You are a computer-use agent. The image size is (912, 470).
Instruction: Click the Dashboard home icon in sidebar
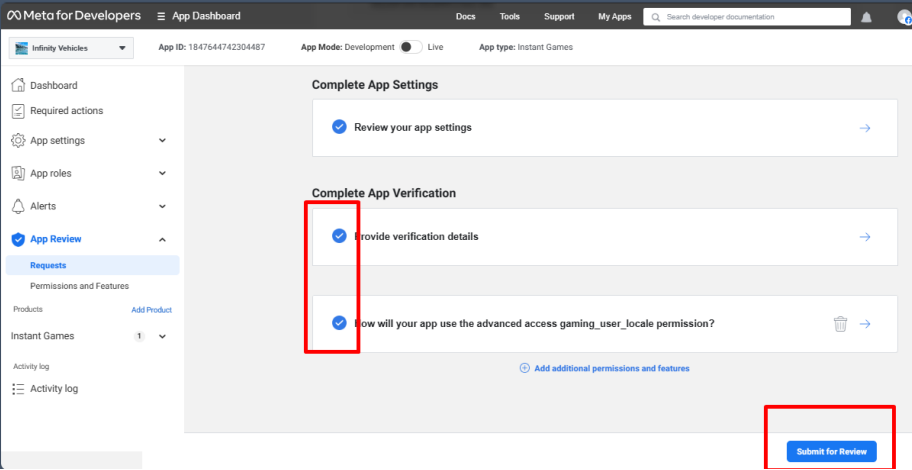[x=19, y=85]
